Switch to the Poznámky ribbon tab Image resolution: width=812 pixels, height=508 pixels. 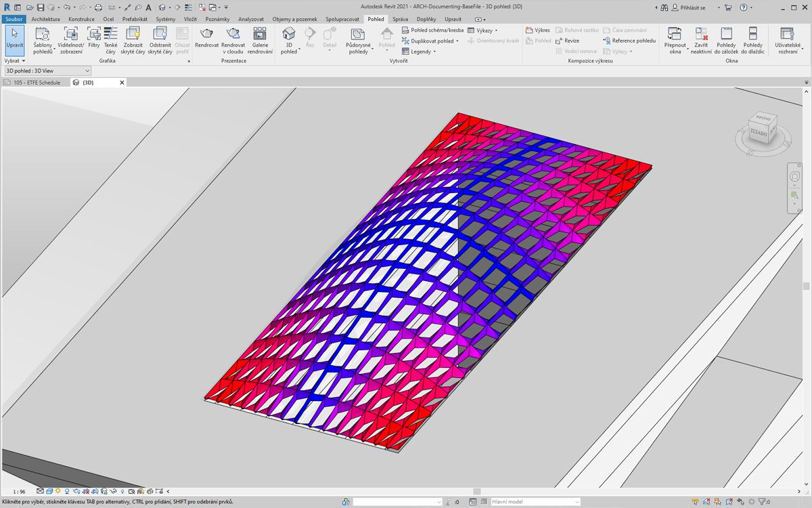click(x=219, y=19)
